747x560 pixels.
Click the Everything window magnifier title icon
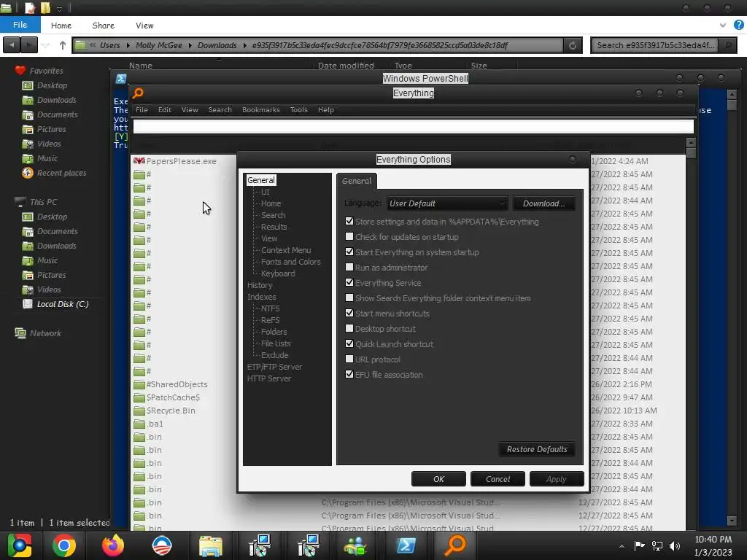138,93
